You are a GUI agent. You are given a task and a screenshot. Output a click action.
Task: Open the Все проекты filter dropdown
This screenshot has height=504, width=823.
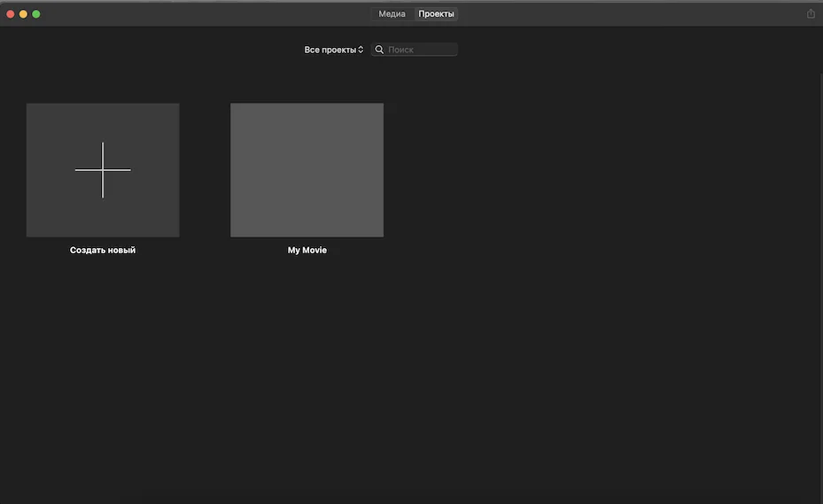point(334,50)
